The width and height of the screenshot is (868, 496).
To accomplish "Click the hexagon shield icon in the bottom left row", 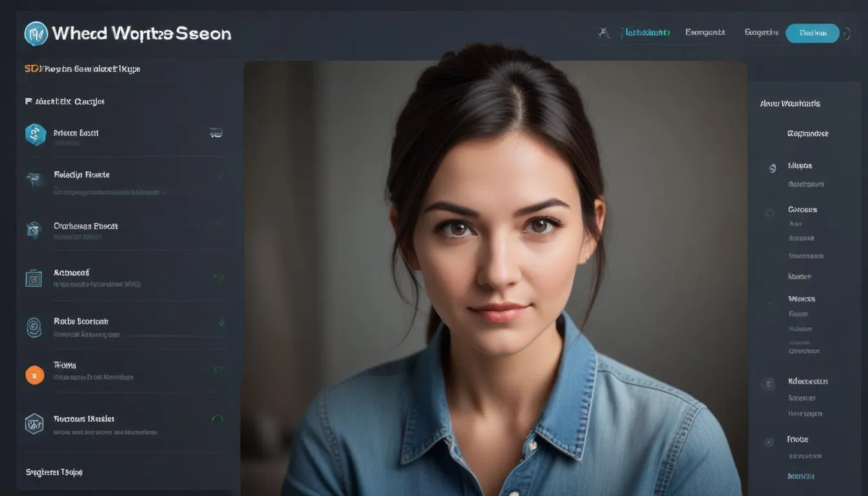I will (34, 424).
